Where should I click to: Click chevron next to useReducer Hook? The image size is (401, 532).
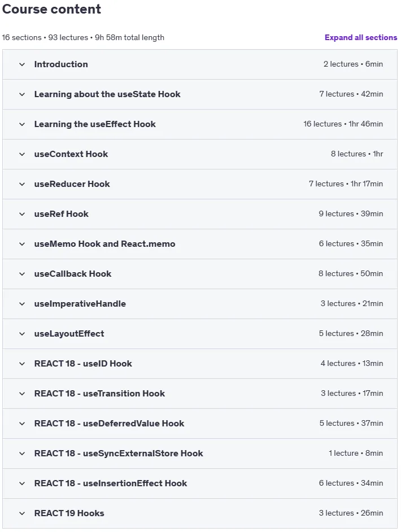click(22, 184)
